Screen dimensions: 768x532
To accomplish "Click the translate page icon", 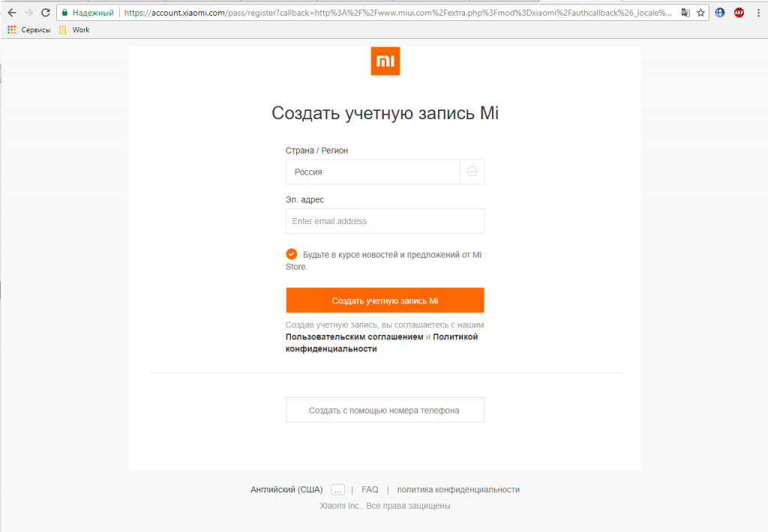I will 685,13.
